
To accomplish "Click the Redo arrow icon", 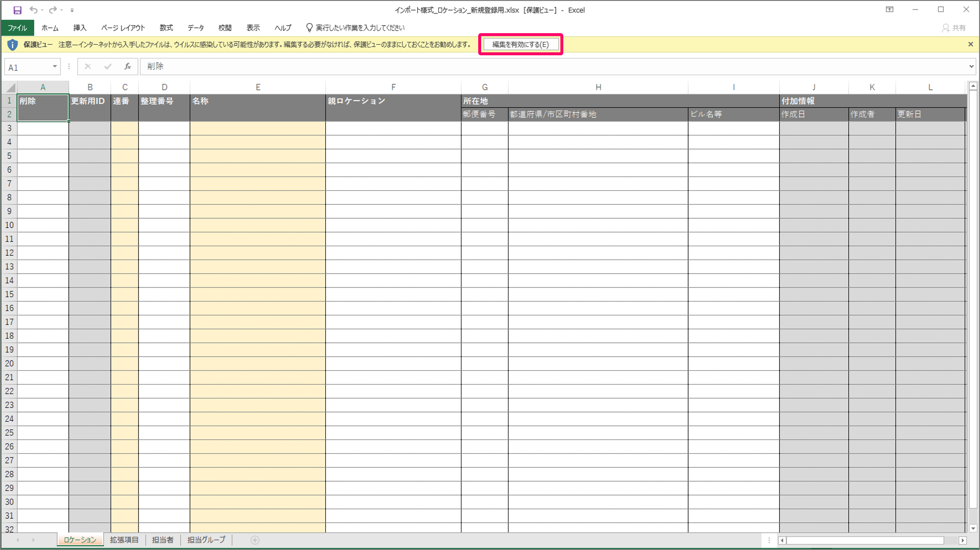I will (x=52, y=10).
